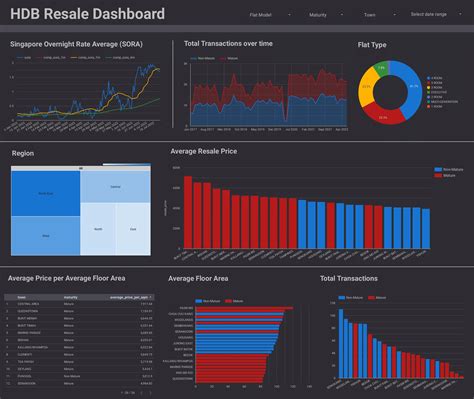Click the Central tile in Region treemap
Viewport: 474px width, 399px height.
[115, 187]
